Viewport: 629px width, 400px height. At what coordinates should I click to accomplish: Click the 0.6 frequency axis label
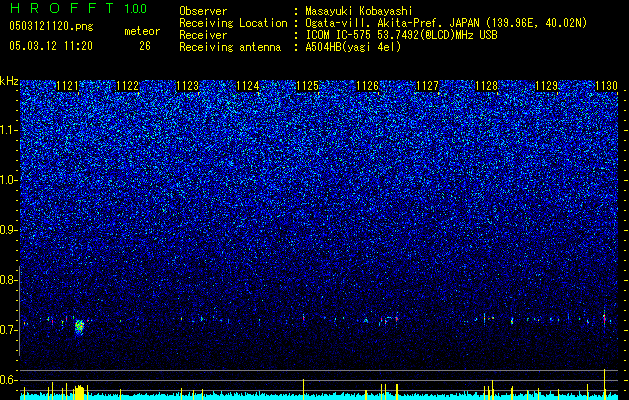pyautogui.click(x=8, y=380)
